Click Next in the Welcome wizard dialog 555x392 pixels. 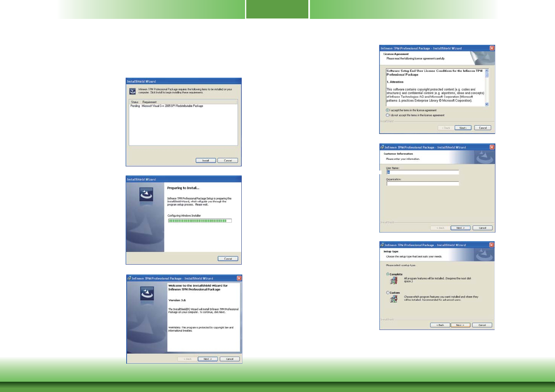(208, 359)
